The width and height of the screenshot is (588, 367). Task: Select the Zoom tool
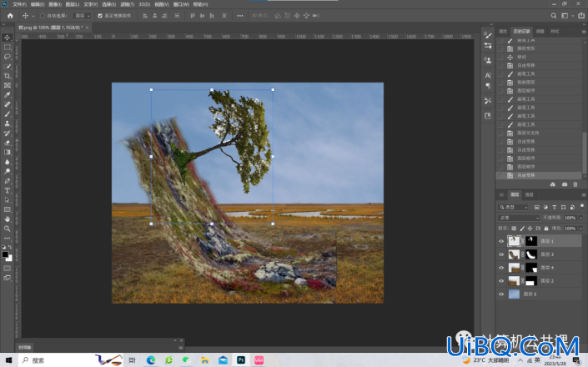coord(8,229)
